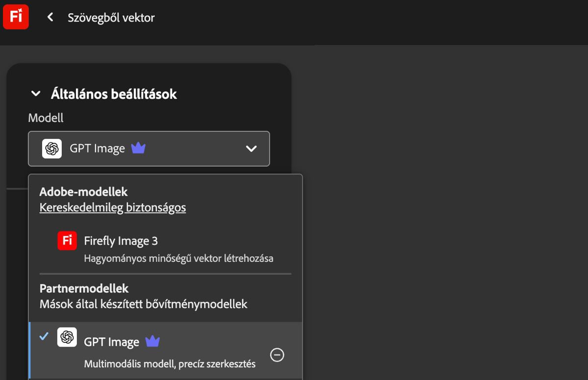Click the crown icon in Modell dropdown field
Image resolution: width=588 pixels, height=380 pixels.
pos(138,148)
